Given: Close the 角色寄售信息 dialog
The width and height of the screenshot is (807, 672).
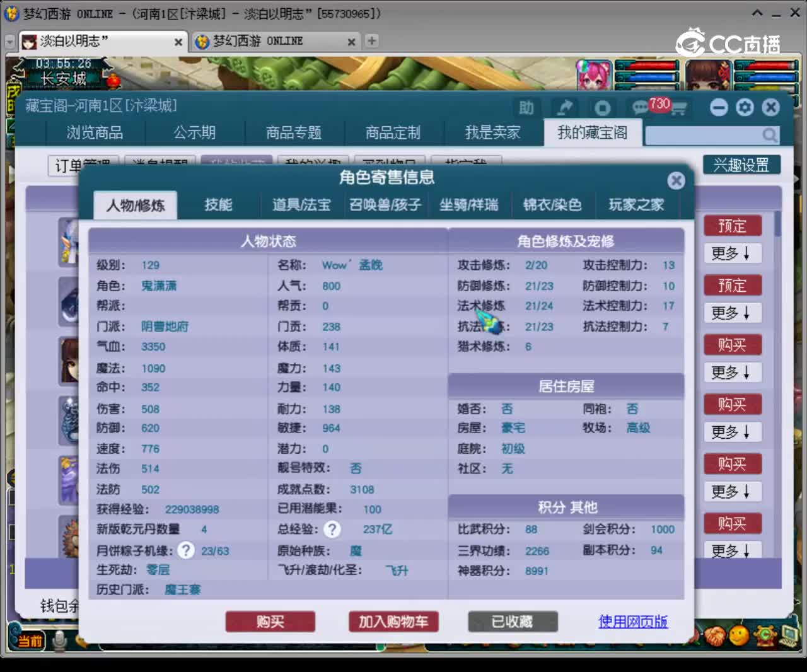Looking at the screenshot, I should point(676,181).
